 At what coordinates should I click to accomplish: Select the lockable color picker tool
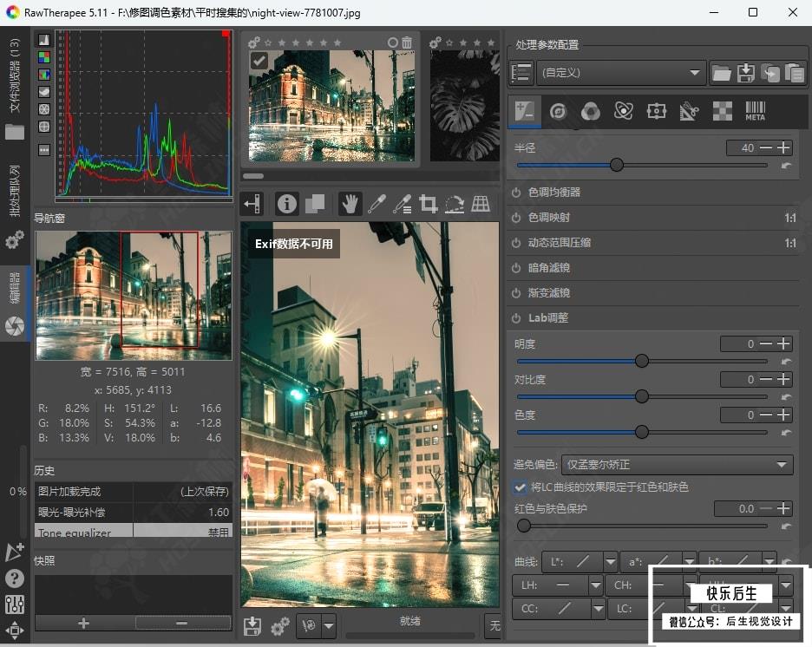(x=402, y=204)
